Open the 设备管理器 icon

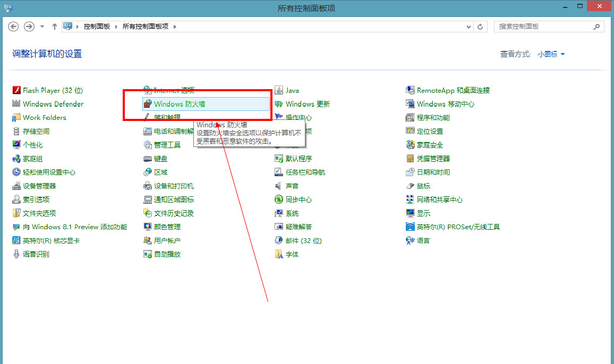[x=16, y=186]
